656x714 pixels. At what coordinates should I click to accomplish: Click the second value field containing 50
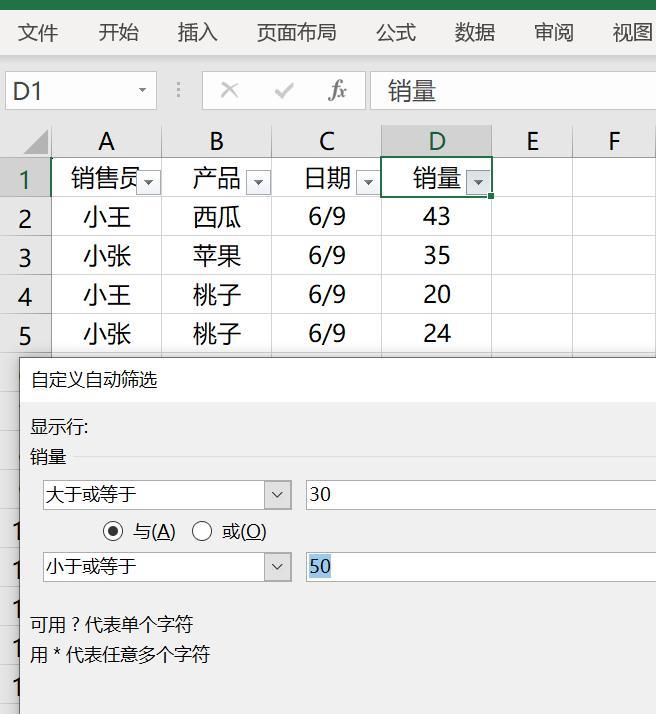click(x=481, y=567)
